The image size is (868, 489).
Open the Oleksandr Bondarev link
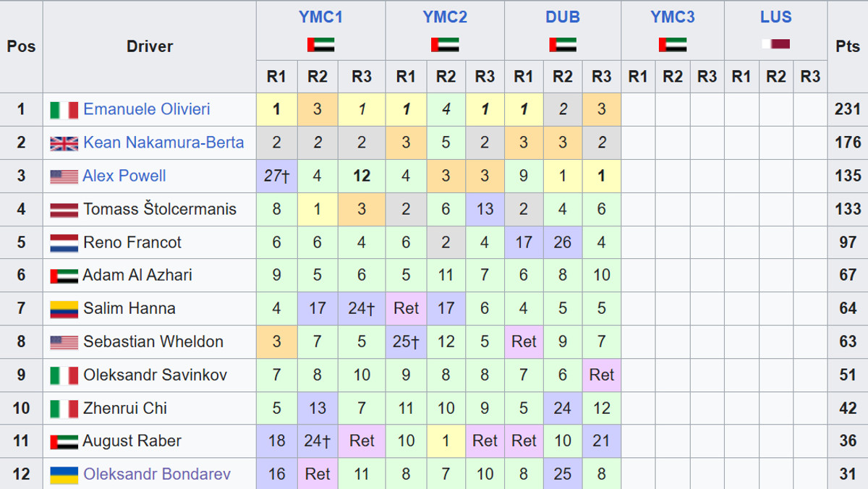point(157,475)
